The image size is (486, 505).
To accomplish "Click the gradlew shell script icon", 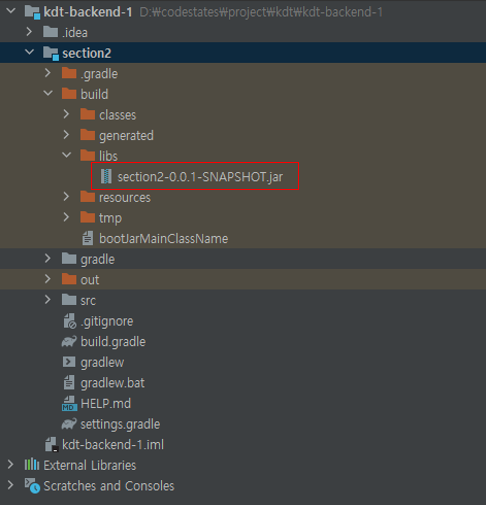I will [x=69, y=362].
